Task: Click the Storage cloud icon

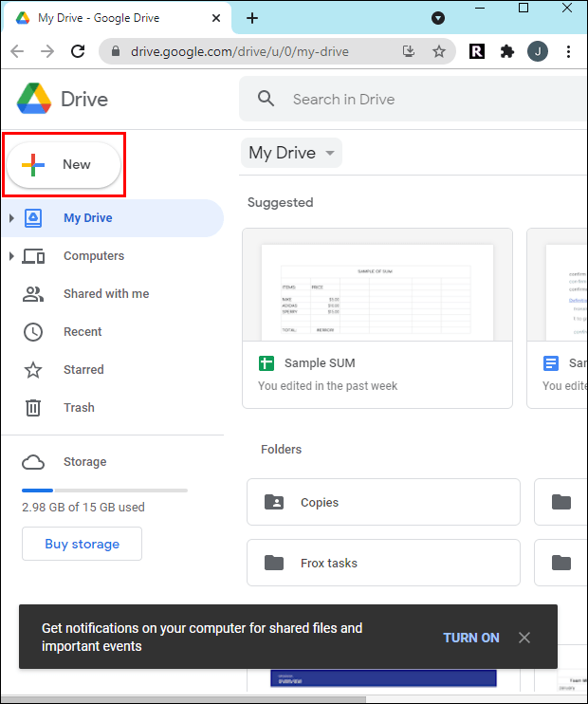Action: click(x=33, y=462)
